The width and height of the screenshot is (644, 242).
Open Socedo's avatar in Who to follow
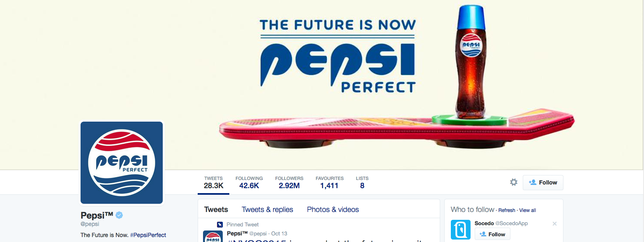coord(460,230)
